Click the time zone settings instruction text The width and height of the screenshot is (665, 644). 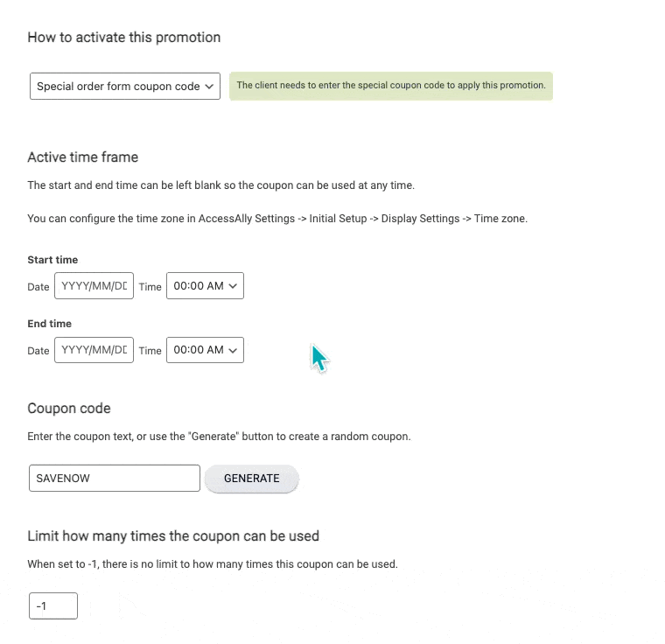point(277,219)
